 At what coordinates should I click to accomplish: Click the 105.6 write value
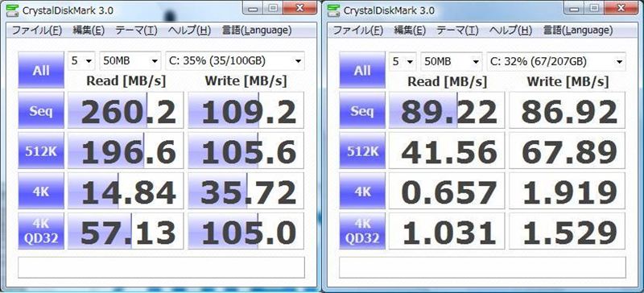(246, 151)
